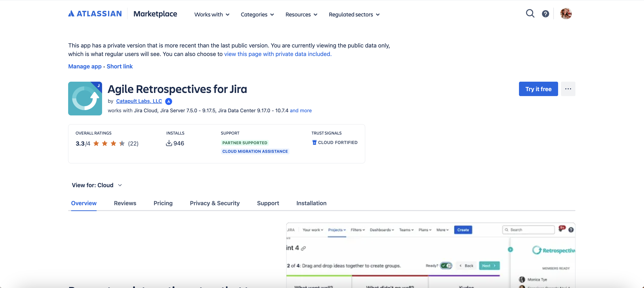Switch to the Pricing tab
This screenshot has height=288, width=644.
coord(163,203)
